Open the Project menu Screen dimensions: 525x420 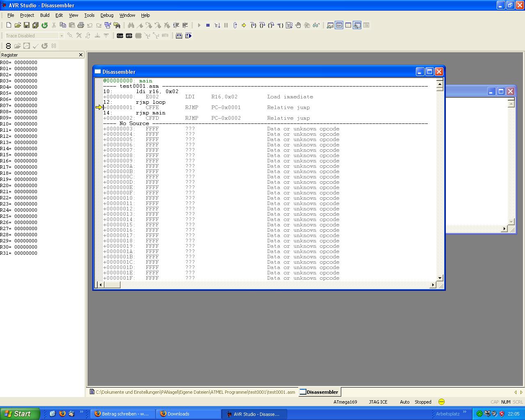point(27,15)
